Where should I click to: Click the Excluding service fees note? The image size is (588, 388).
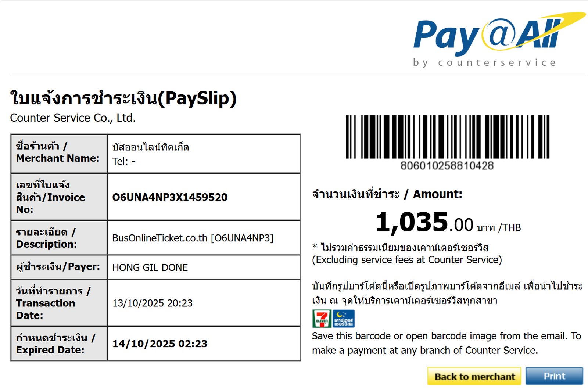407,260
